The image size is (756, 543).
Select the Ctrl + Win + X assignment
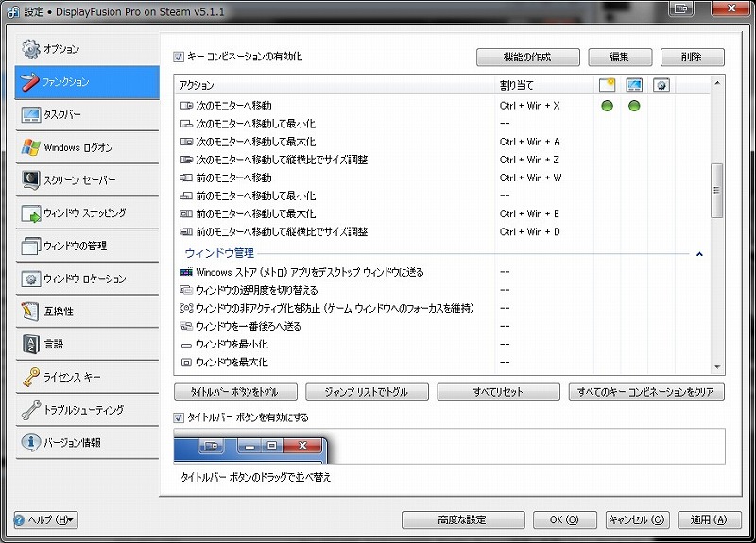click(529, 106)
